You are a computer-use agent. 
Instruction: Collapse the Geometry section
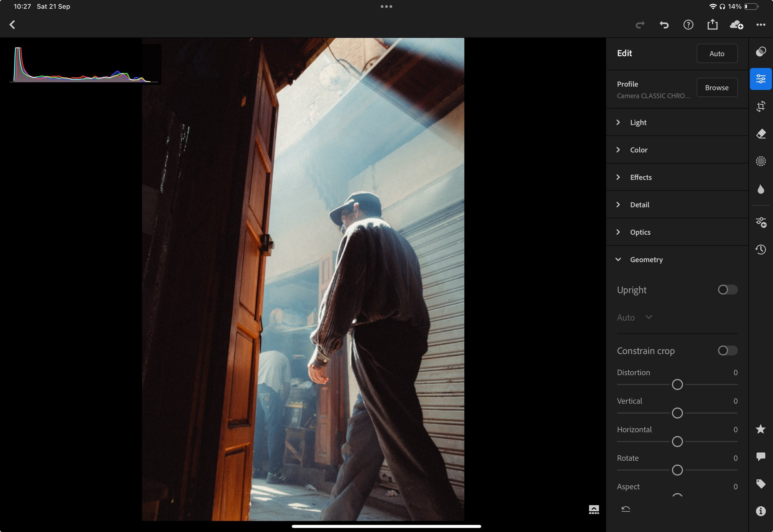click(646, 259)
